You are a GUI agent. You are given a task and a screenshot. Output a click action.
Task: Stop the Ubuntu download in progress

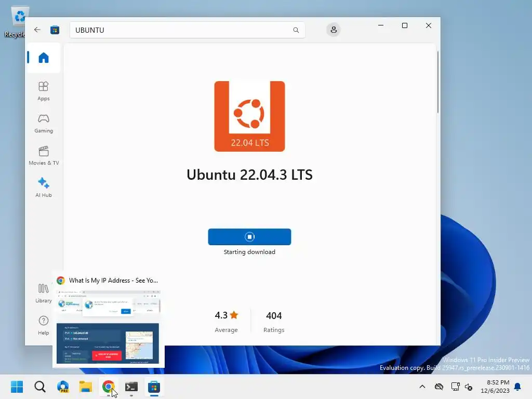249,237
